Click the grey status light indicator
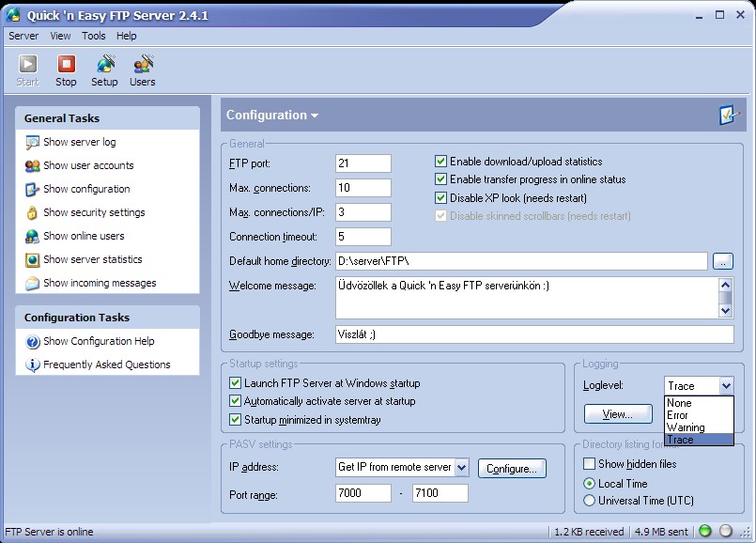 click(726, 531)
